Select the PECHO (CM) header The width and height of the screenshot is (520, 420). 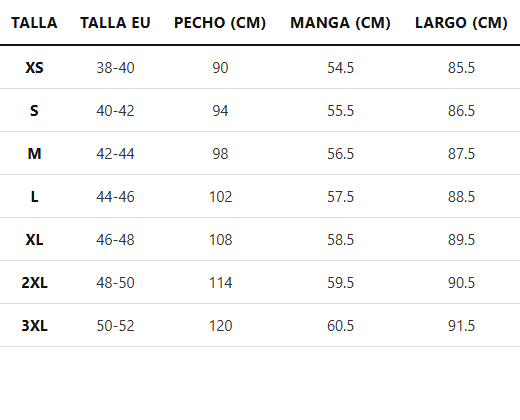point(220,23)
